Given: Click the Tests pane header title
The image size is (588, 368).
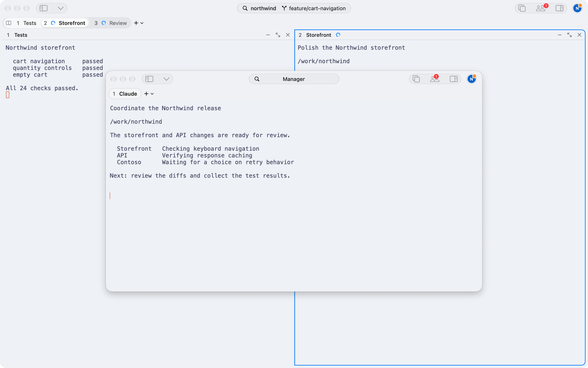Looking at the screenshot, I should point(21,35).
